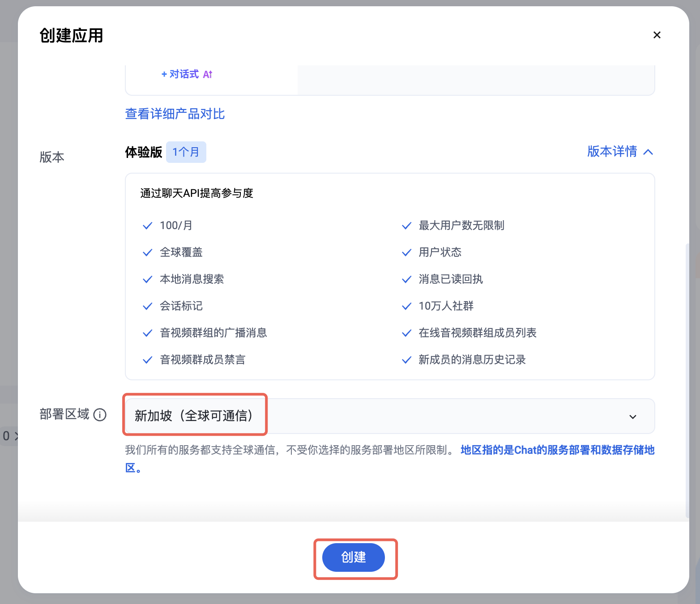Screen dimensions: 700x604
Task: Open 查看详细产品对比 link
Action: pos(175,114)
